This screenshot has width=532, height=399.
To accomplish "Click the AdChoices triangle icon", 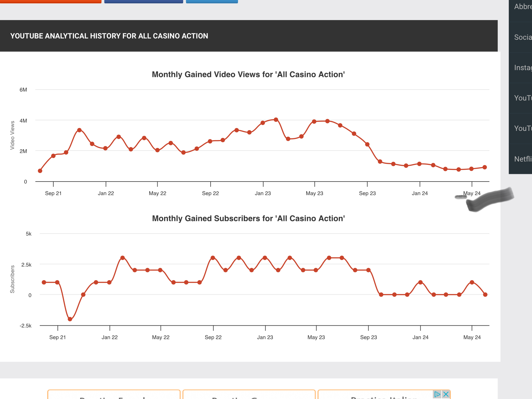I will tap(437, 394).
